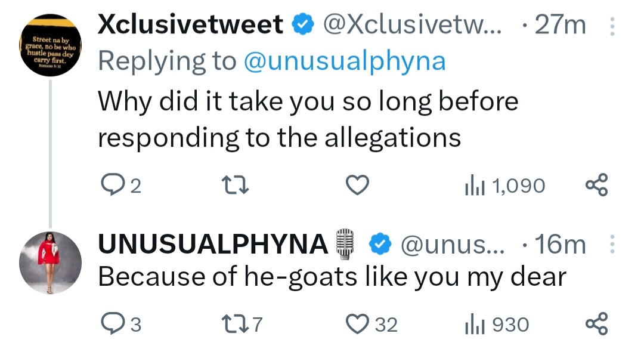
Task: Open share options for Xclusivetweet's tweet
Action: [596, 186]
